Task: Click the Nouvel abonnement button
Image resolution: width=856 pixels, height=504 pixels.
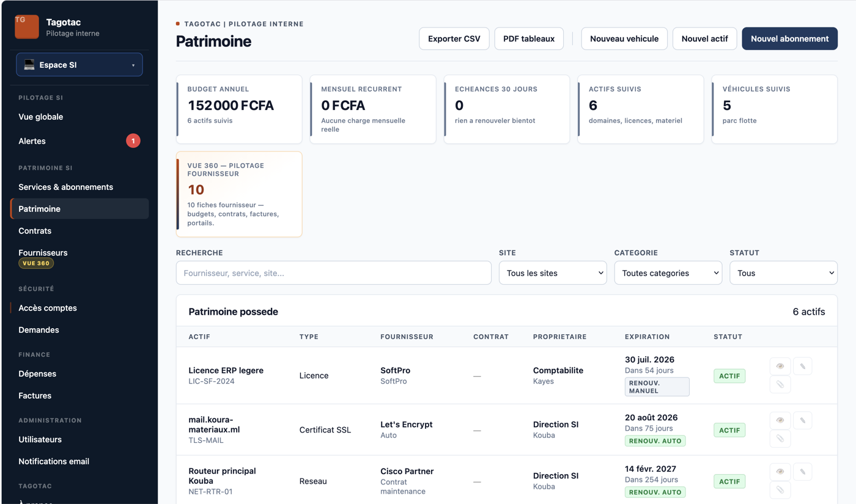Action: coord(789,38)
